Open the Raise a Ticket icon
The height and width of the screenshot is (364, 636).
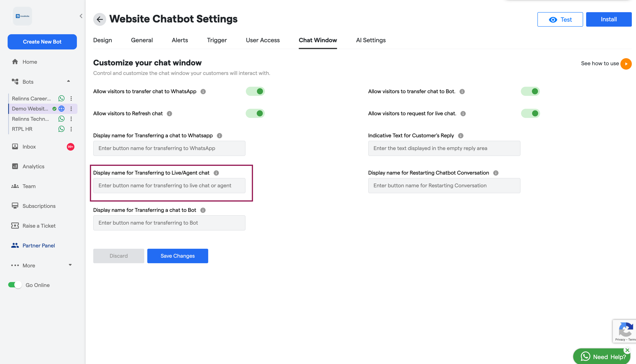[x=15, y=226]
